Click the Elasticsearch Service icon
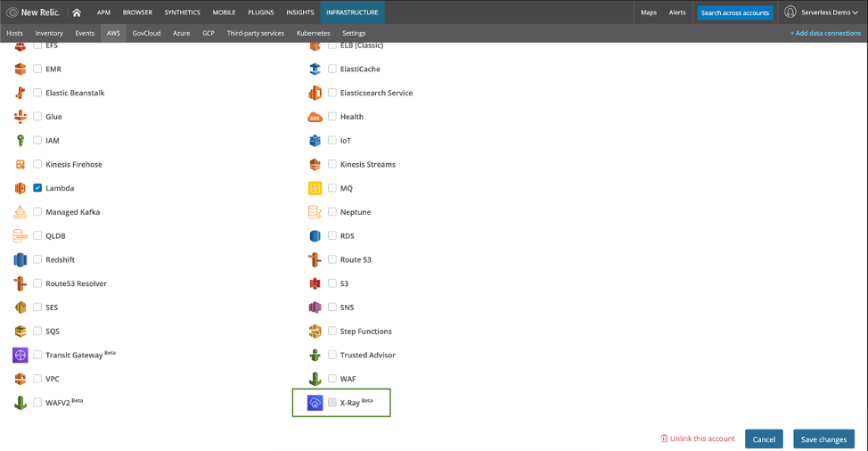The height and width of the screenshot is (451, 868). tap(315, 93)
